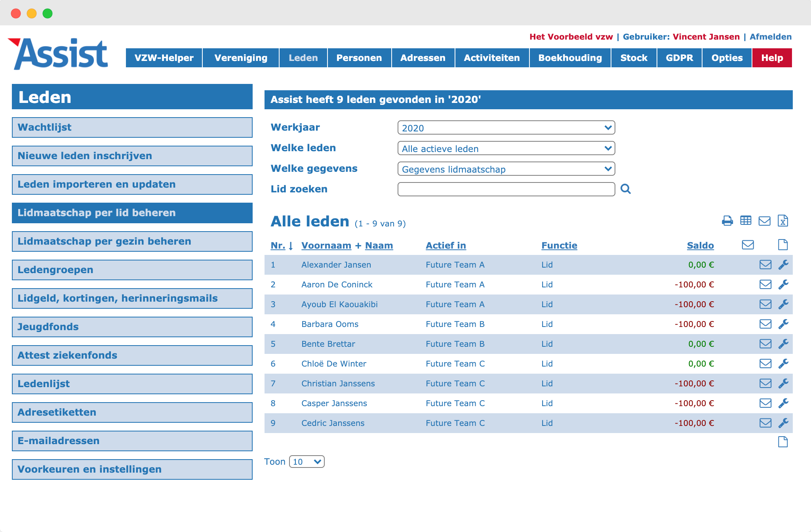Open the Boekhouding menu tab

pyautogui.click(x=570, y=58)
